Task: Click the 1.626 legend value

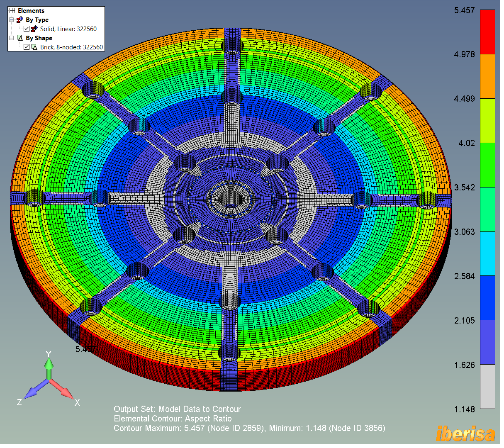Action: pyautogui.click(x=464, y=365)
